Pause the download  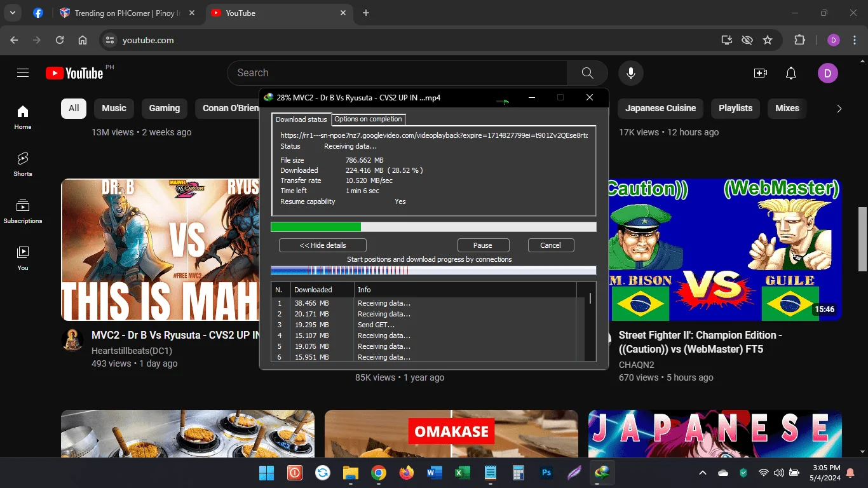(483, 245)
